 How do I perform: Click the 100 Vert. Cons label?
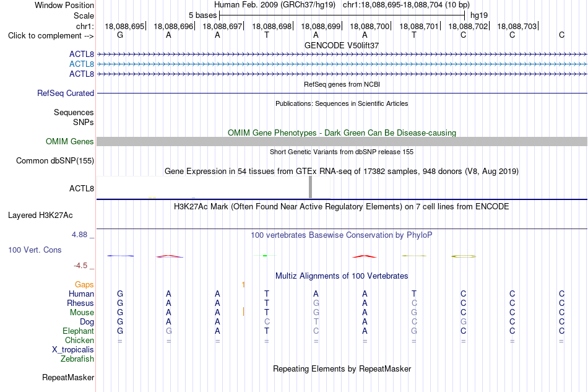[35, 250]
